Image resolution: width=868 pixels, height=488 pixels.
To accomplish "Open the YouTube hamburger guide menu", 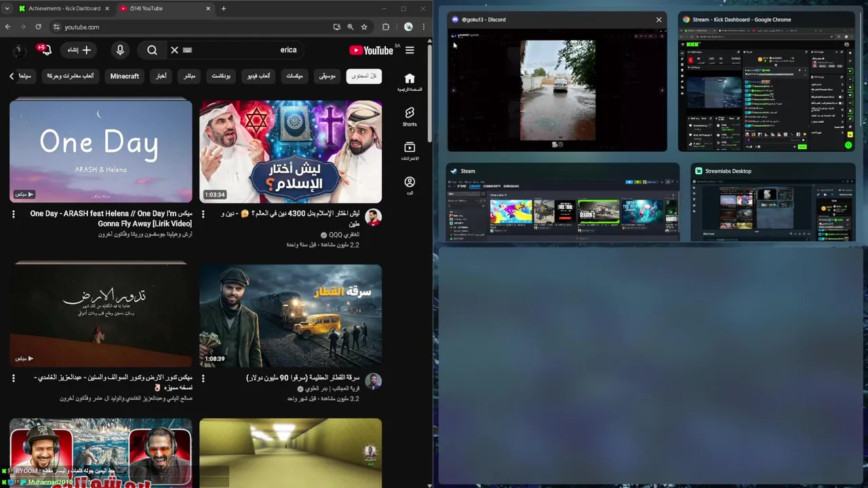I will [410, 50].
